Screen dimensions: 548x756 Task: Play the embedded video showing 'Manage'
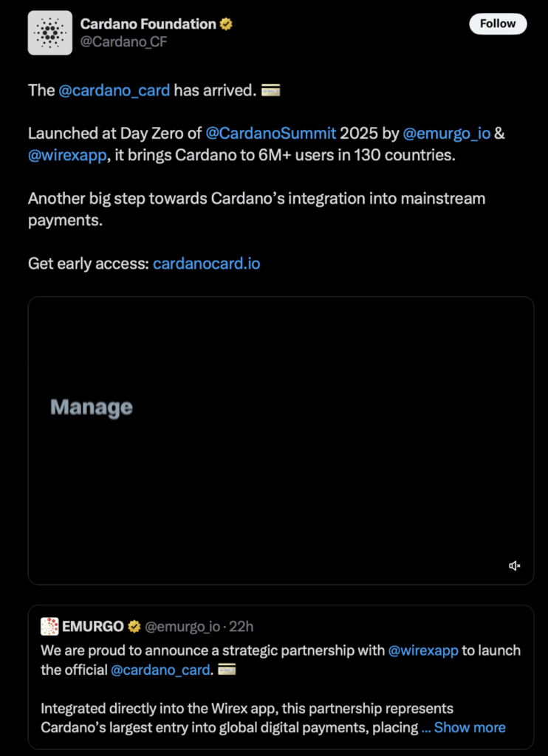(281, 440)
